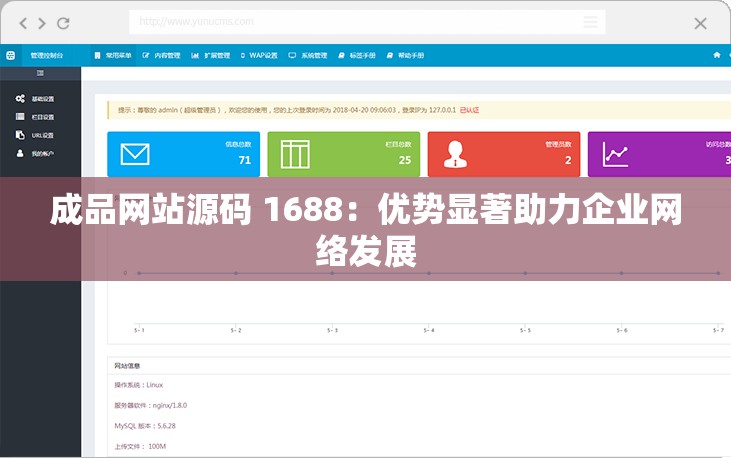Click the 扩展管理 bar-chart icon
The height and width of the screenshot is (458, 731).
point(195,56)
